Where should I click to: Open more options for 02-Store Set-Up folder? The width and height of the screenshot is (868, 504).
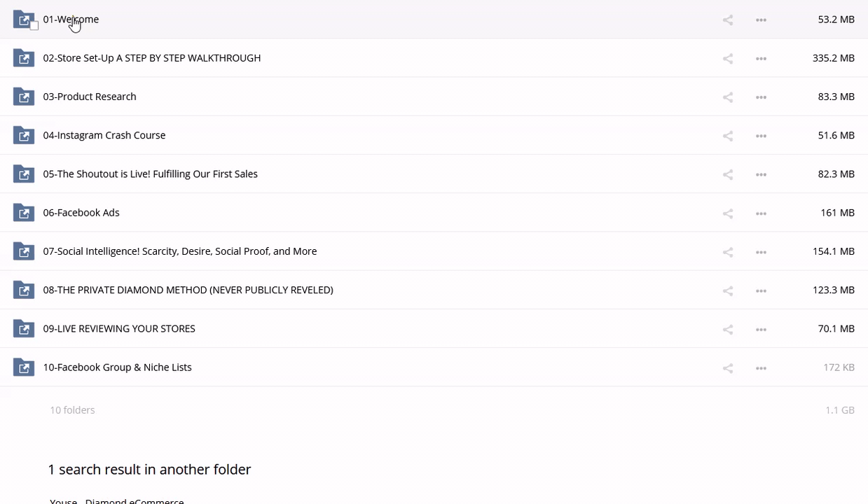pos(761,59)
